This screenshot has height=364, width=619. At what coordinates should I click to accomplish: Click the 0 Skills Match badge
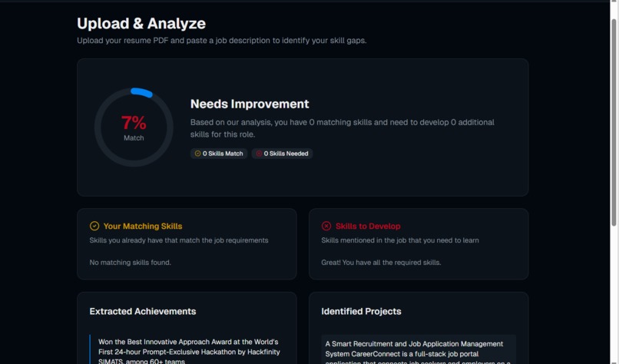[x=219, y=154]
